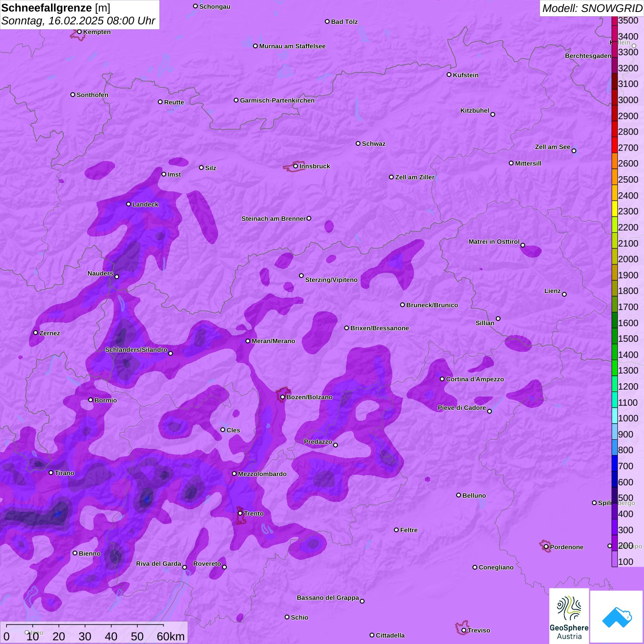Select the 1500 m green legend swatch
Image resolution: width=644 pixels, height=644 pixels.
615,336
